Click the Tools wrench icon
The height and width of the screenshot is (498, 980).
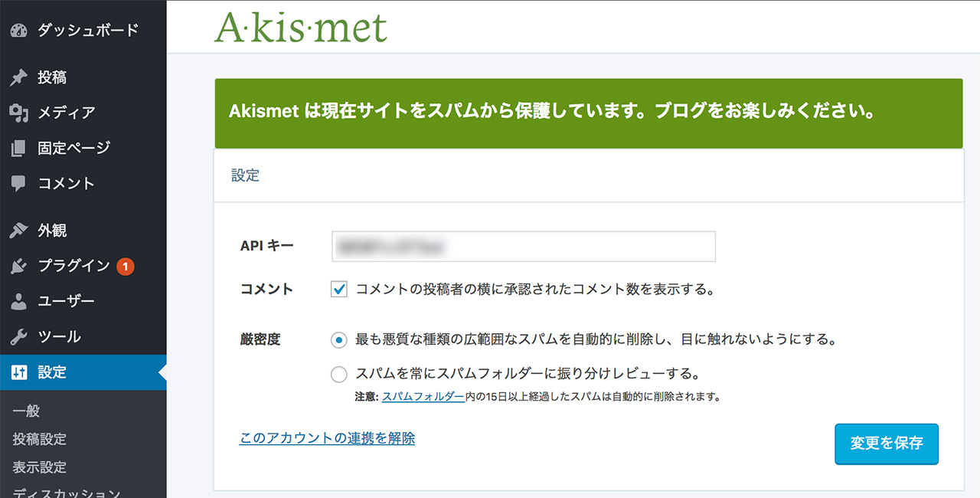[19, 337]
